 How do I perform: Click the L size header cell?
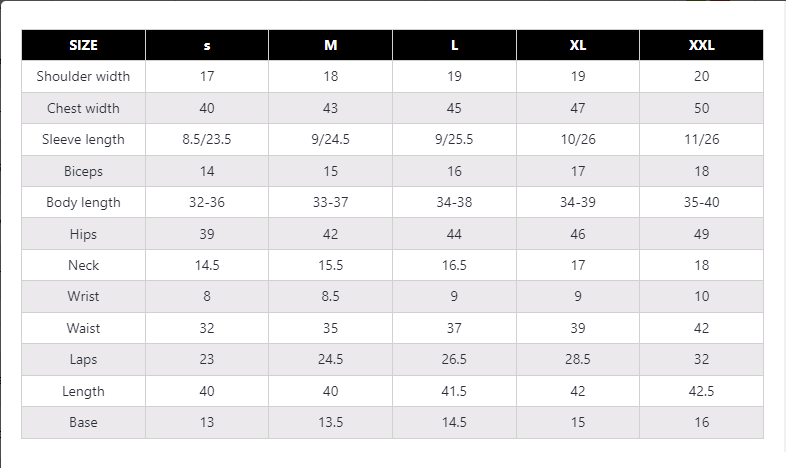pyautogui.click(x=454, y=45)
